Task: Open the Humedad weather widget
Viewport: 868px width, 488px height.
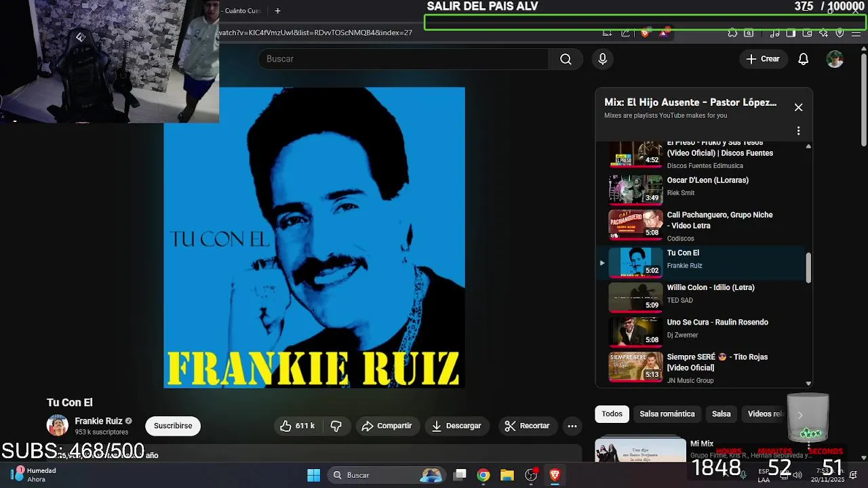Action: [34, 475]
